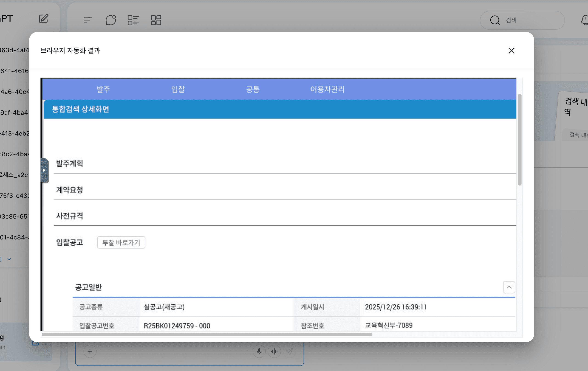Click the 게시일시 label cell

tap(327, 307)
